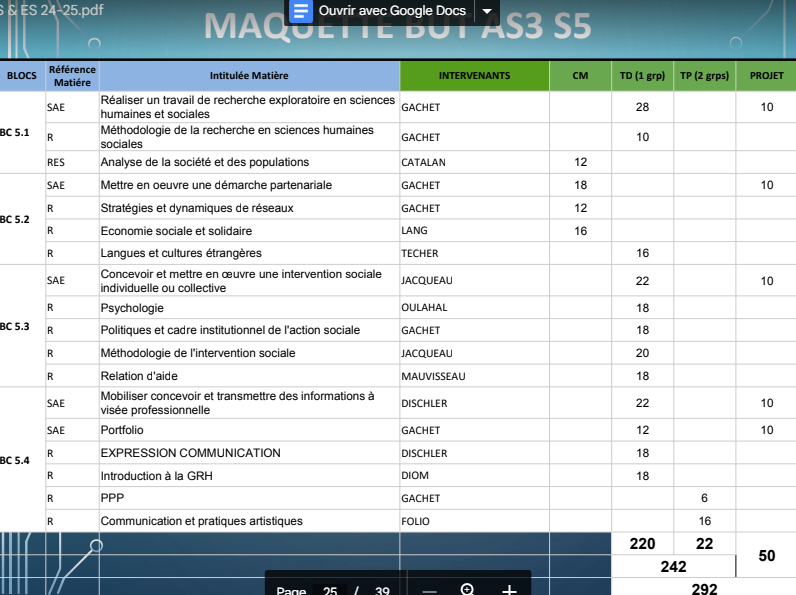The width and height of the screenshot is (796, 595).
Task: Click the CM column header
Action: 580,76
